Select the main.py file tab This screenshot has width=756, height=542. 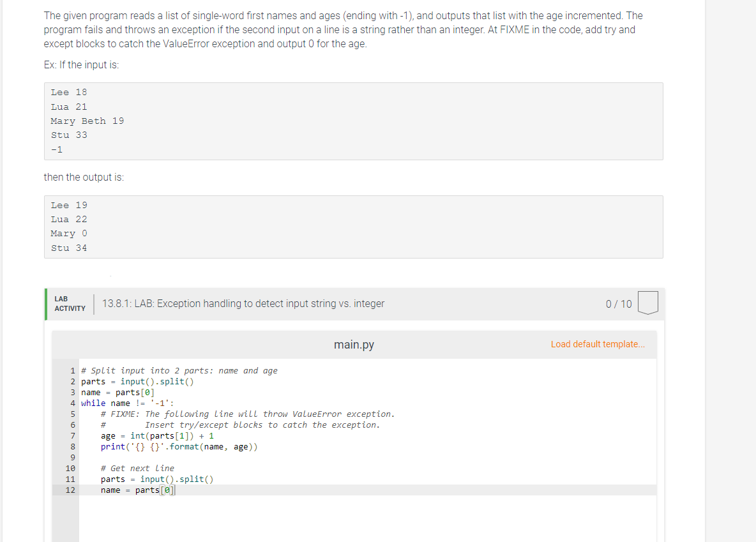353,345
